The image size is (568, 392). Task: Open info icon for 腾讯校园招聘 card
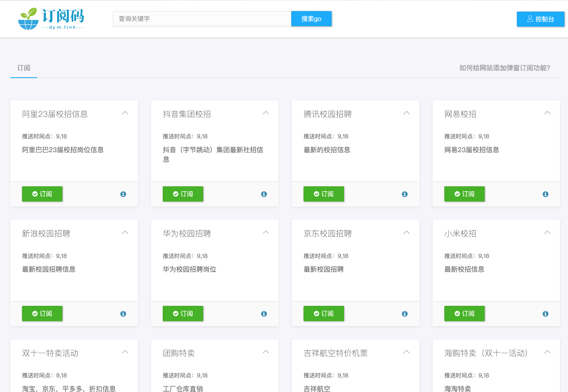click(x=405, y=194)
